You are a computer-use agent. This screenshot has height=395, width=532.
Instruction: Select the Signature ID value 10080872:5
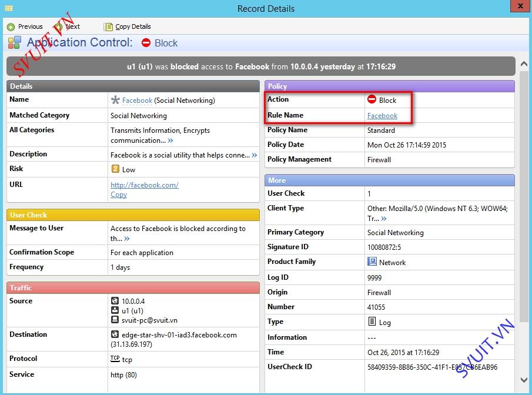click(384, 247)
